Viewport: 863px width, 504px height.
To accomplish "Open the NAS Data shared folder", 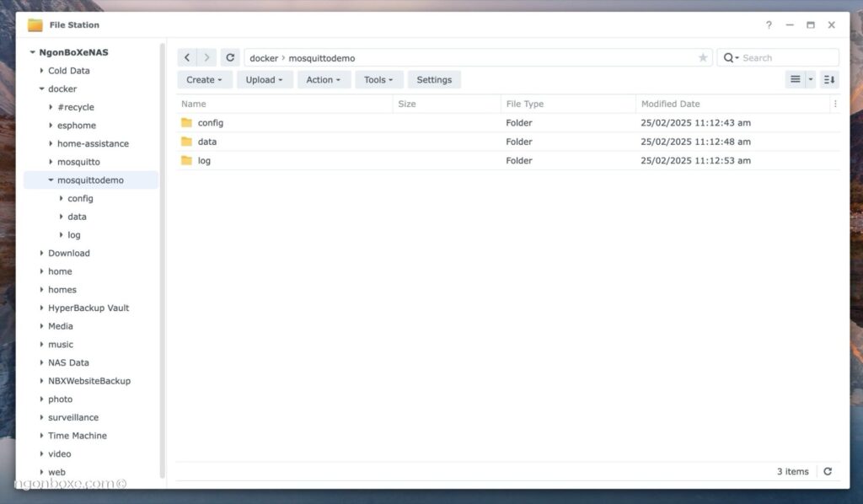I will tap(68, 362).
